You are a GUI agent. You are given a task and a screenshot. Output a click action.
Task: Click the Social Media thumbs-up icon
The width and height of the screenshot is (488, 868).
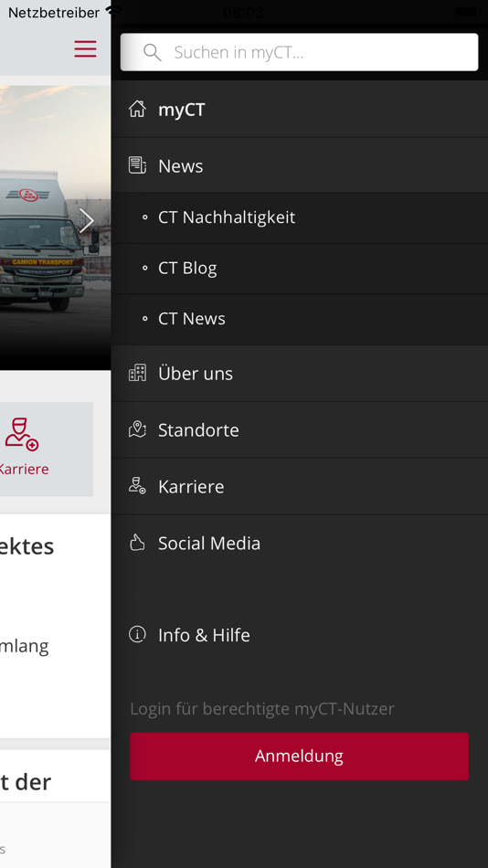point(137,543)
